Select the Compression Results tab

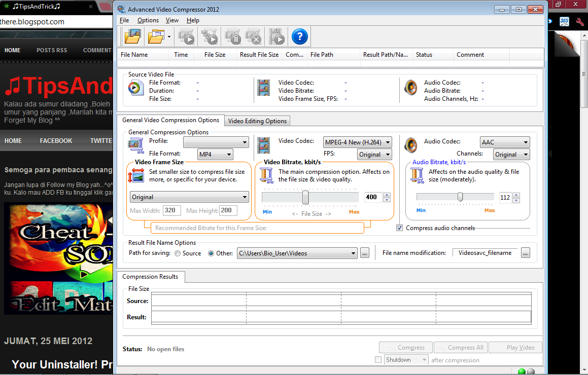[150, 277]
